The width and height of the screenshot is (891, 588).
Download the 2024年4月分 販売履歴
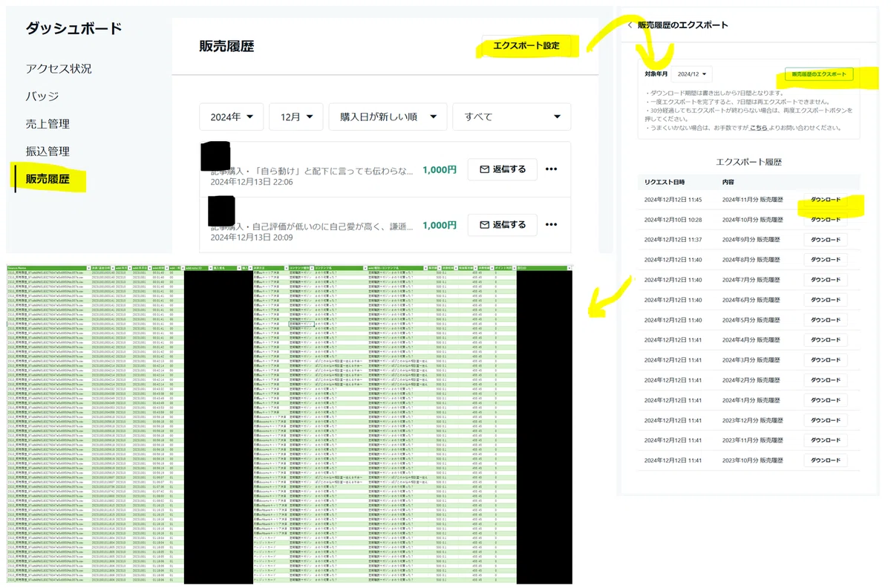pos(826,340)
